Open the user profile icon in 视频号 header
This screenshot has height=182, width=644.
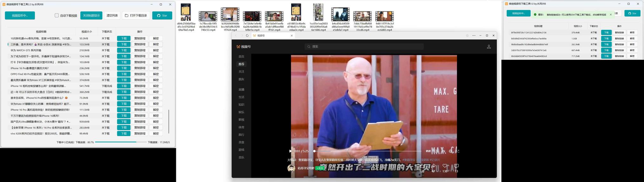(489, 47)
